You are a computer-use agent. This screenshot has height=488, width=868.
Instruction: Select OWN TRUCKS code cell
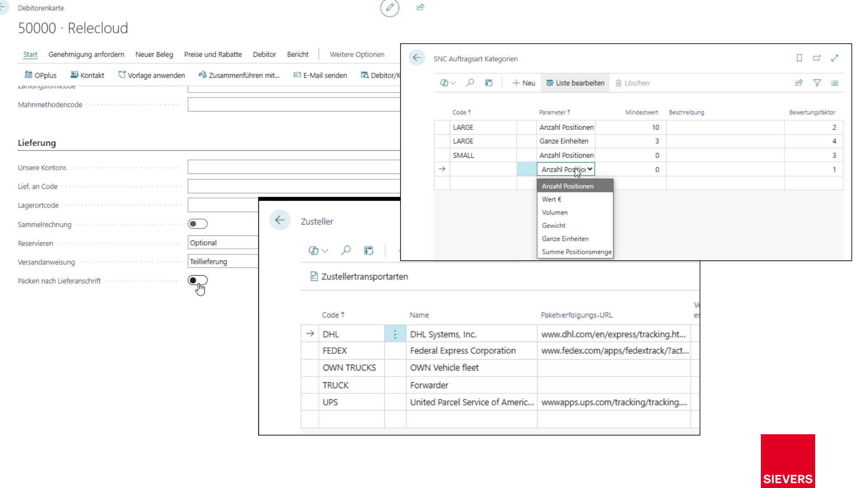(x=351, y=368)
